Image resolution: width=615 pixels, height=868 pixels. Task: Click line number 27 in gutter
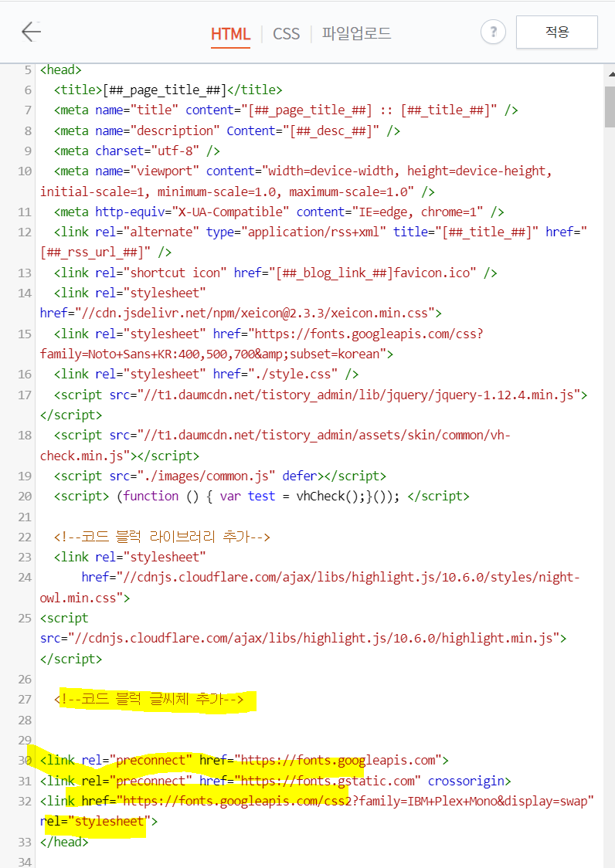tap(25, 699)
